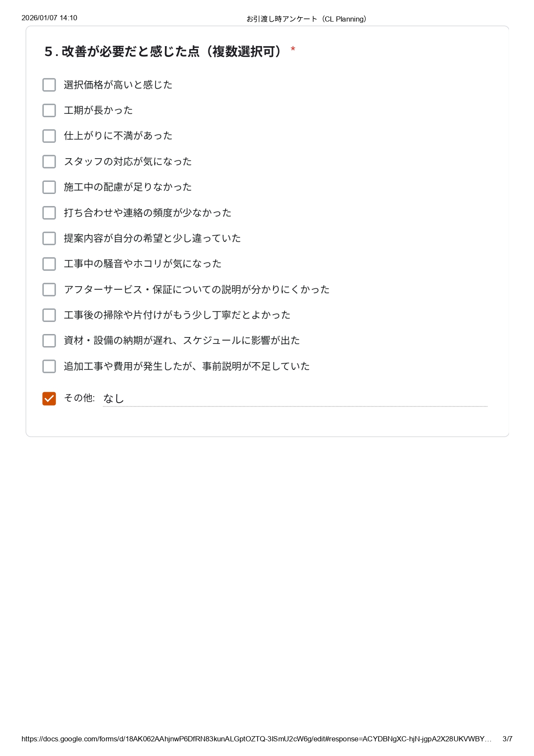Select 提案内容が自分の希望と少し違っていた checkbox
This screenshot has width=534, height=756.
49,238
